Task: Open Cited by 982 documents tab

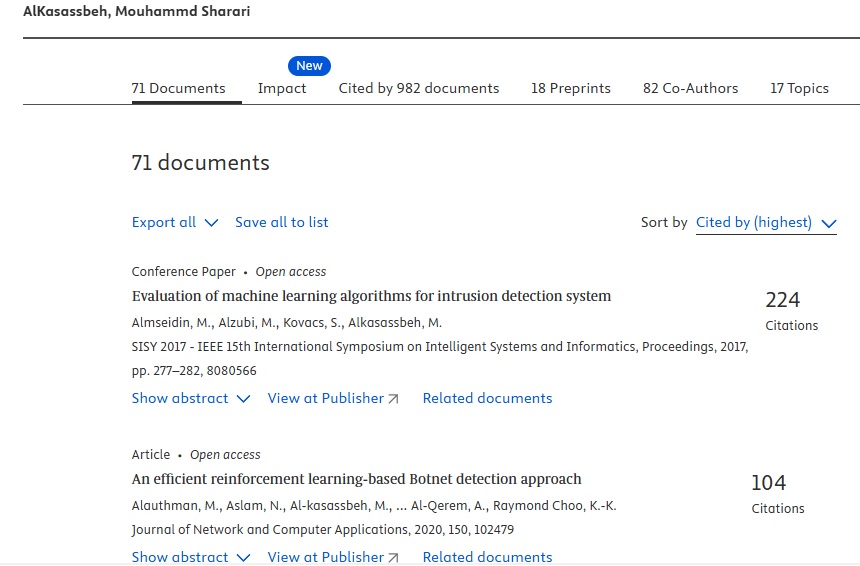Action: click(418, 88)
